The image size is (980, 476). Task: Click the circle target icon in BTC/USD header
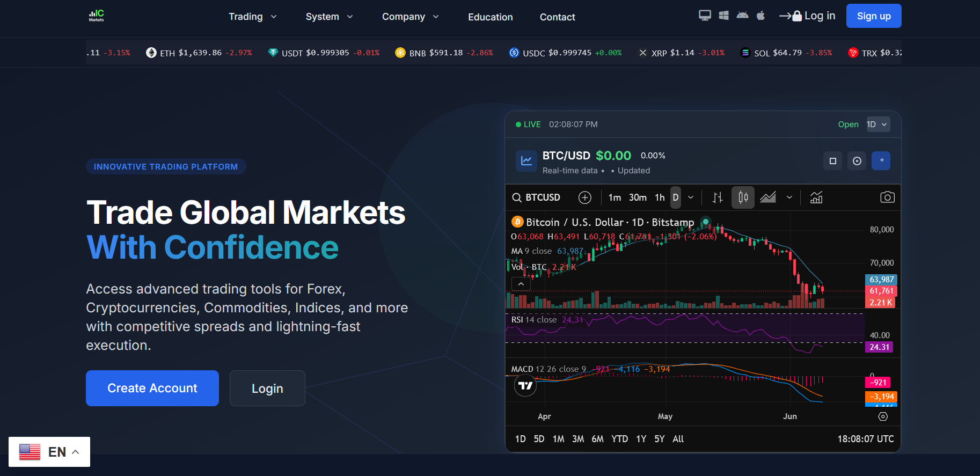tap(857, 161)
